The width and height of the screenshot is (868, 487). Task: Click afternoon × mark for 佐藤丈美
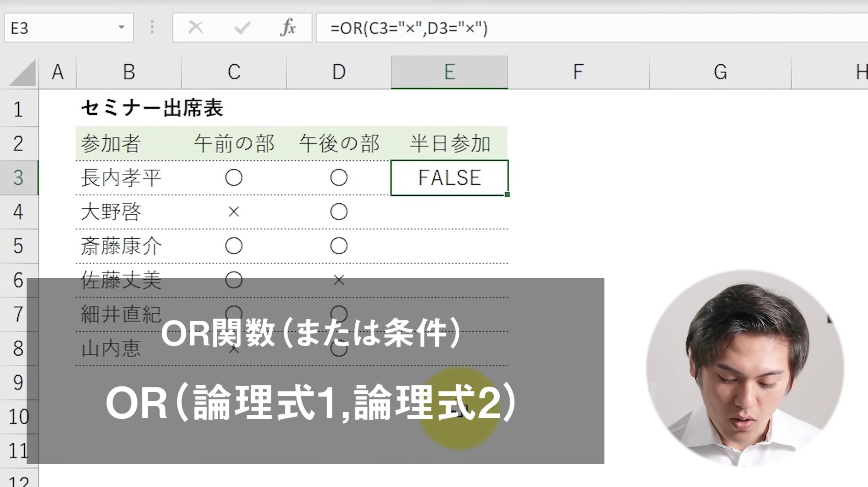(339, 280)
